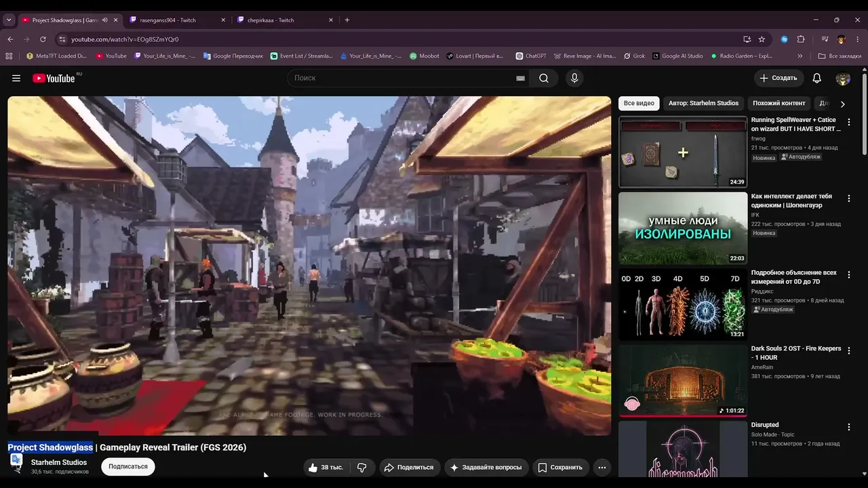Open the Google Переводчик bookmark
The width and height of the screenshot is (868, 488).
click(233, 56)
